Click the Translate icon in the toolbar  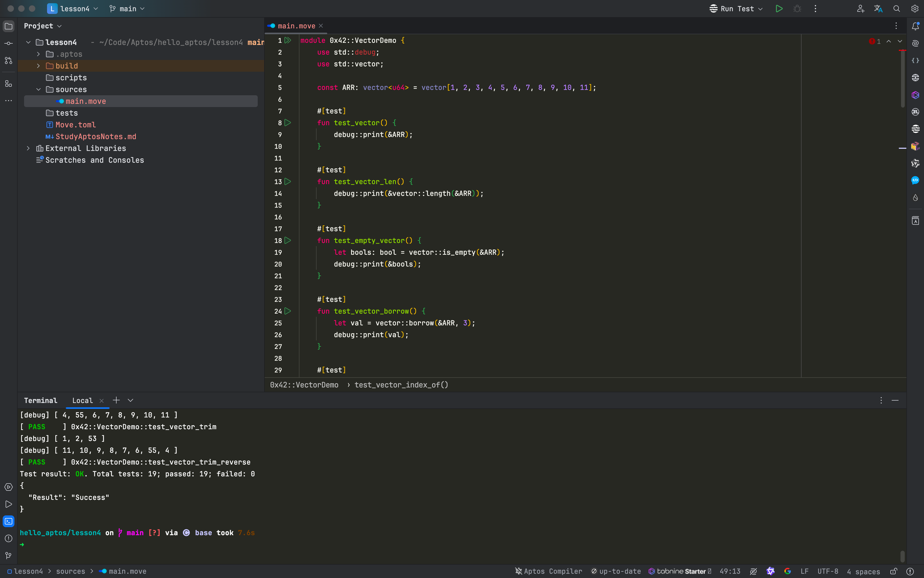click(x=878, y=8)
